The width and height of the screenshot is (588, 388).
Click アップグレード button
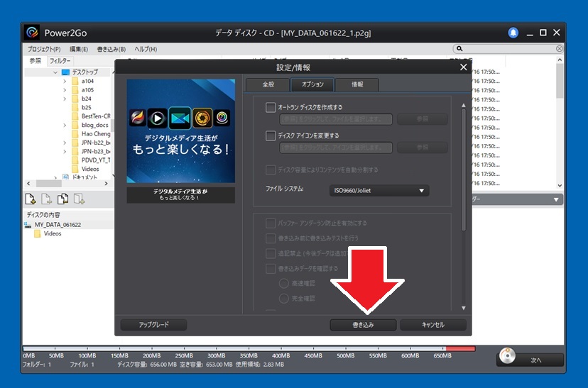tap(154, 325)
